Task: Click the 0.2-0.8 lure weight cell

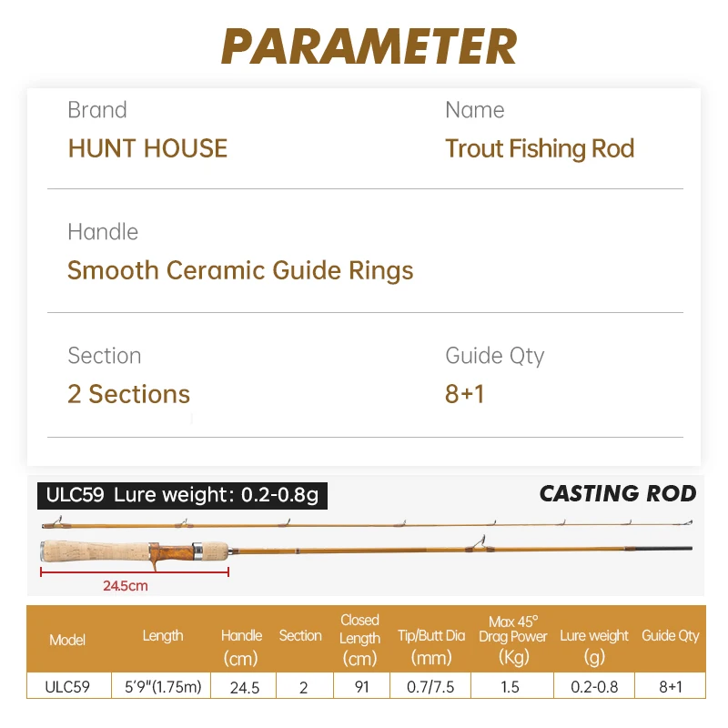Action: 594,687
